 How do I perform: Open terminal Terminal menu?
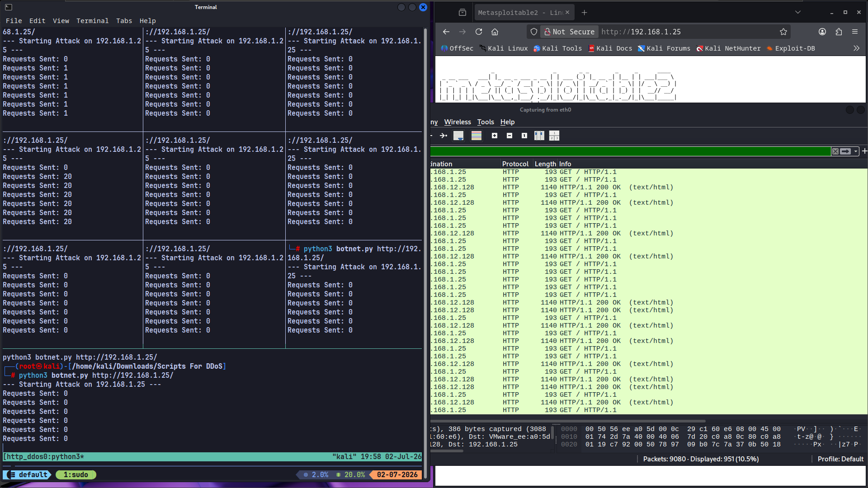click(92, 21)
